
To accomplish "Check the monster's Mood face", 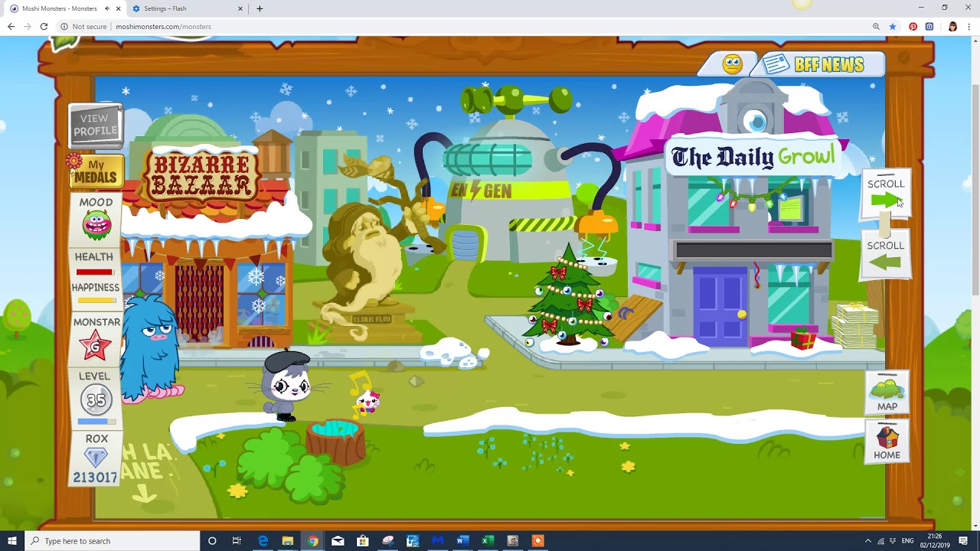I will click(x=96, y=224).
